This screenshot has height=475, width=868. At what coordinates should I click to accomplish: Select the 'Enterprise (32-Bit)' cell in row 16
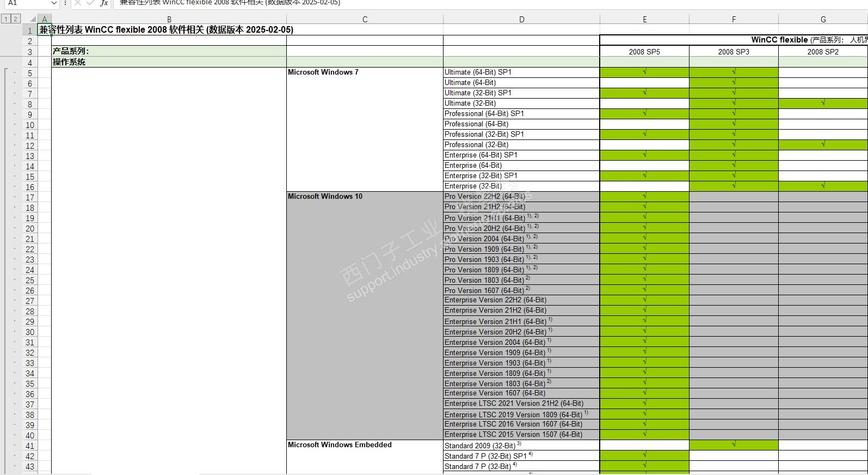click(x=521, y=186)
